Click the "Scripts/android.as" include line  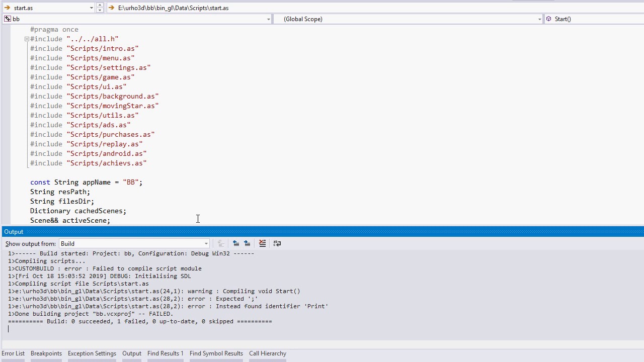(89, 154)
